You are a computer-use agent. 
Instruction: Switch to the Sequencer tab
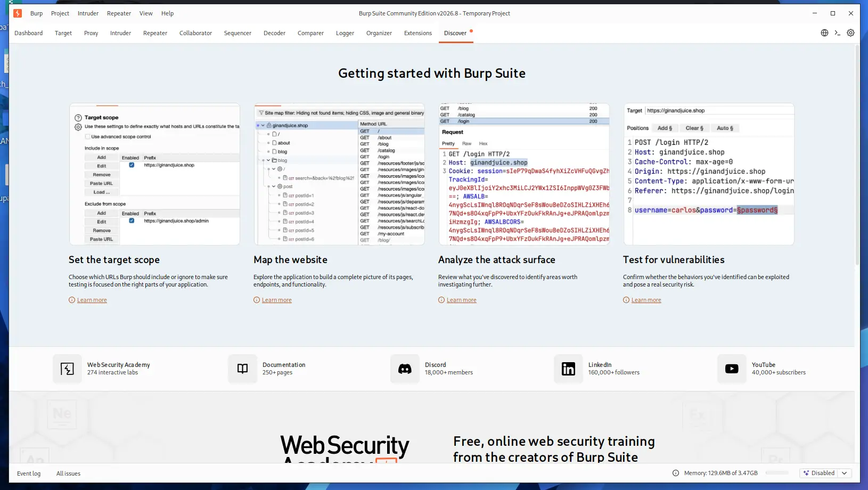pyautogui.click(x=238, y=33)
